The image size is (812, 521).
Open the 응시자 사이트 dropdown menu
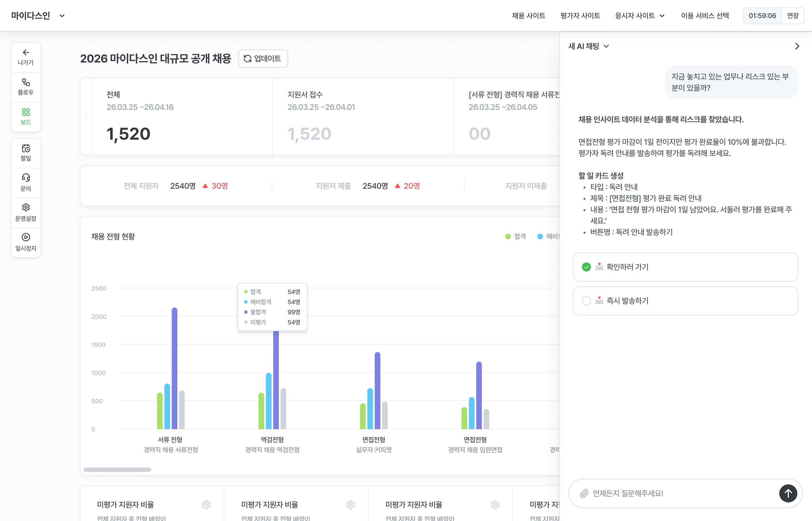(x=639, y=15)
